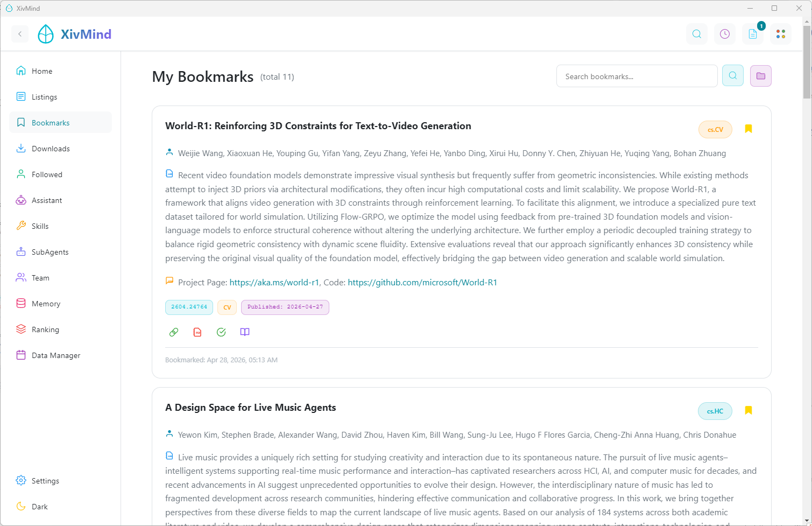812x526 pixels.
Task: Open the purple bookmark folder button
Action: click(x=761, y=76)
